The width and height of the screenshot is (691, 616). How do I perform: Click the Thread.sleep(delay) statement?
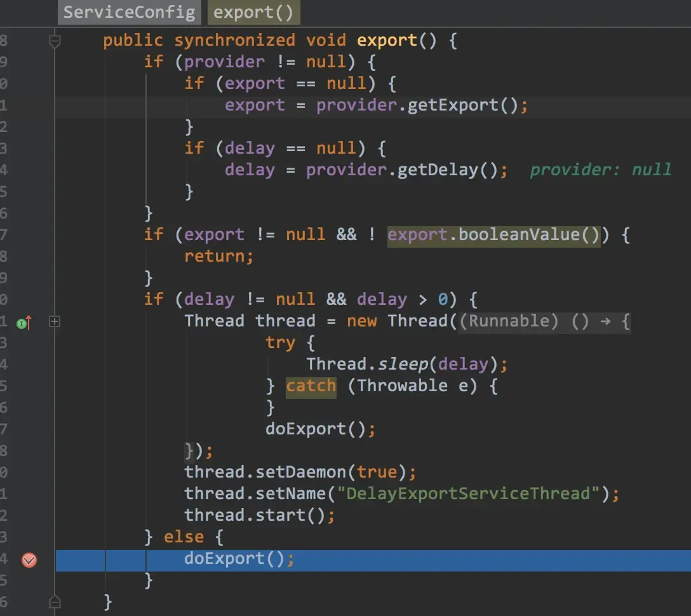click(x=406, y=365)
